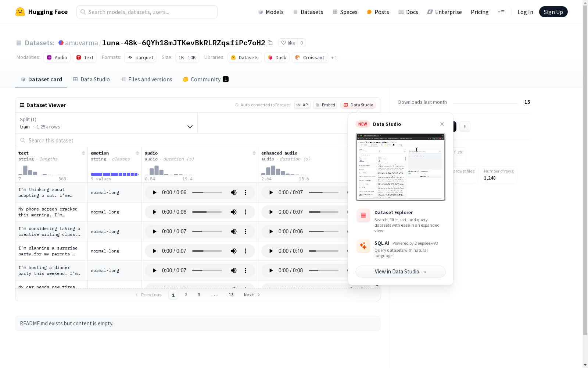
Task: Click the enhanced audio slider in the 'surprise party' row
Action: pyautogui.click(x=323, y=251)
